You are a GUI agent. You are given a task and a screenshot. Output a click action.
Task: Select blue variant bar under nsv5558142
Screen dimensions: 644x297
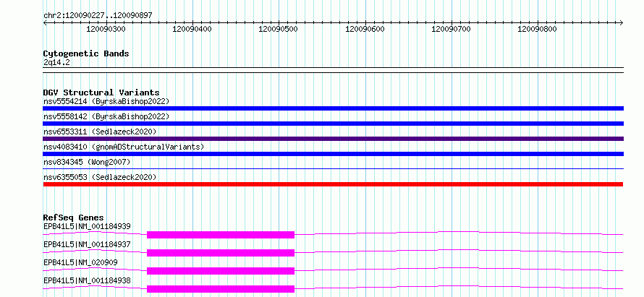coord(333,124)
